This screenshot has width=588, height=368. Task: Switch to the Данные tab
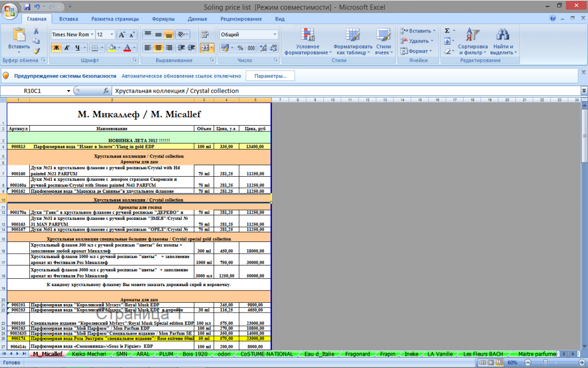click(x=197, y=19)
